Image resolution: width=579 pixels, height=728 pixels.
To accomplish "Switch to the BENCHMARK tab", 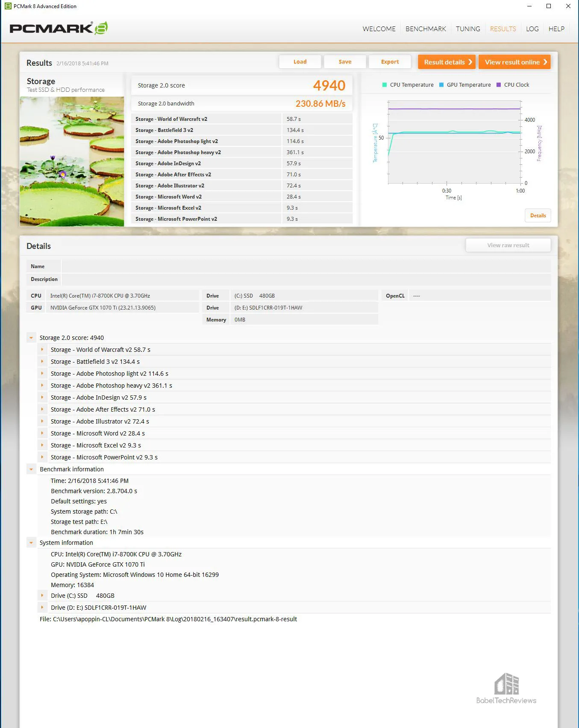I will (426, 29).
